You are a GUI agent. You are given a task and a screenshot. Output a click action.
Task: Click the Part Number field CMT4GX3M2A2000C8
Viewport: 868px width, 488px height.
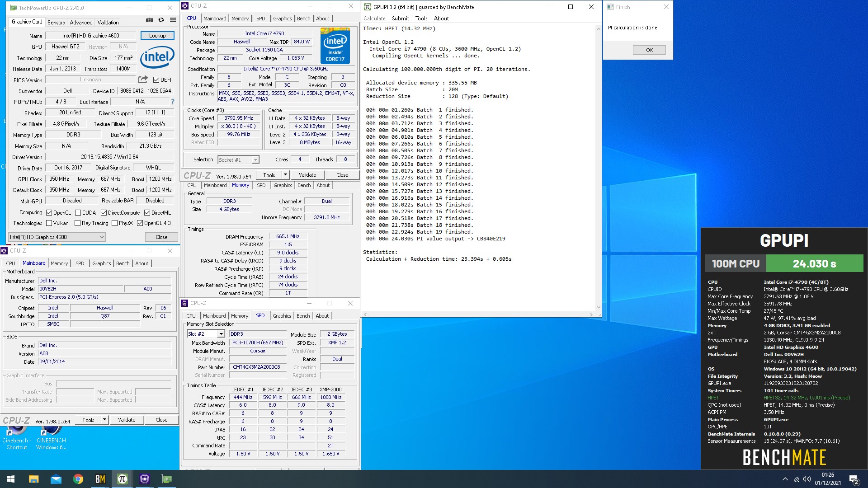[258, 367]
